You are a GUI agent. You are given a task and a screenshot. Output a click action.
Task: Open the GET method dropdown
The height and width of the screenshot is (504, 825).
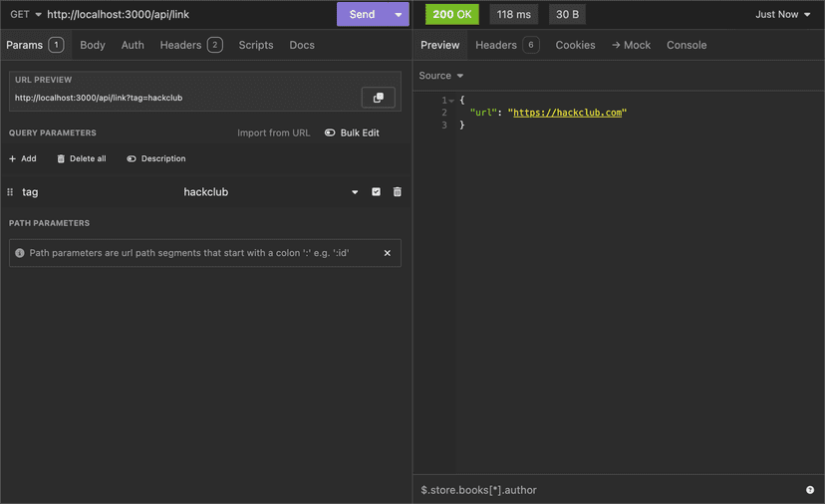(26, 15)
